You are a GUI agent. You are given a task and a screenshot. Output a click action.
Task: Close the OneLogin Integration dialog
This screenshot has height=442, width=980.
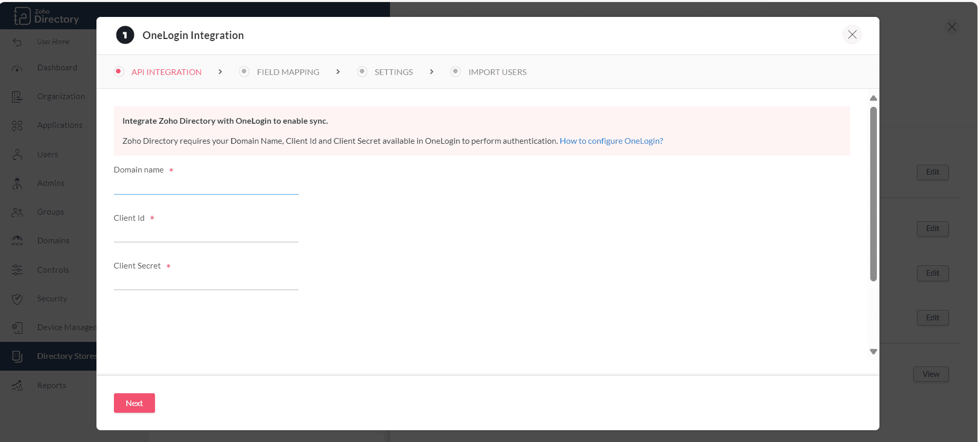[852, 34]
